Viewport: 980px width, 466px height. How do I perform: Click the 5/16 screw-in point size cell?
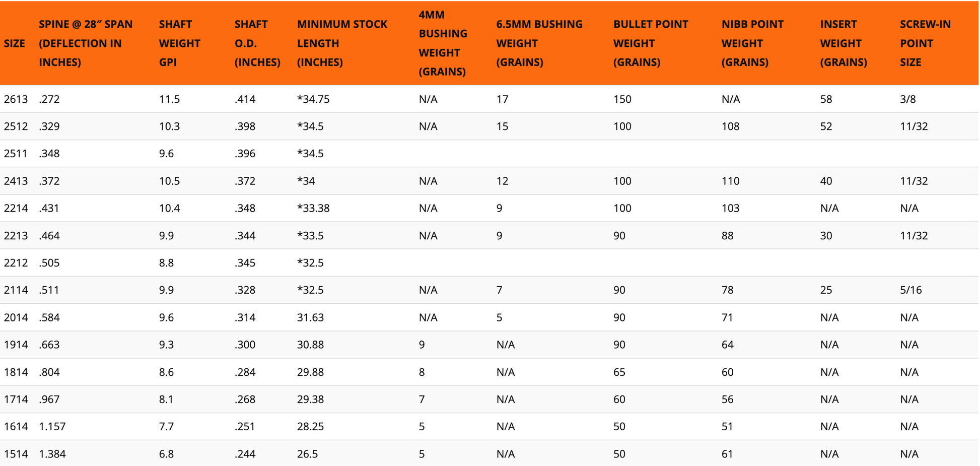click(911, 290)
